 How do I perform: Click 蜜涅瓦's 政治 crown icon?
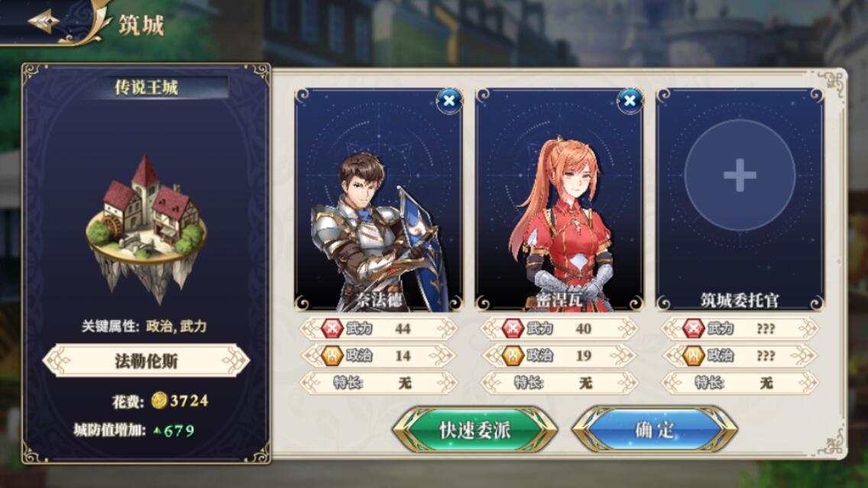click(513, 355)
